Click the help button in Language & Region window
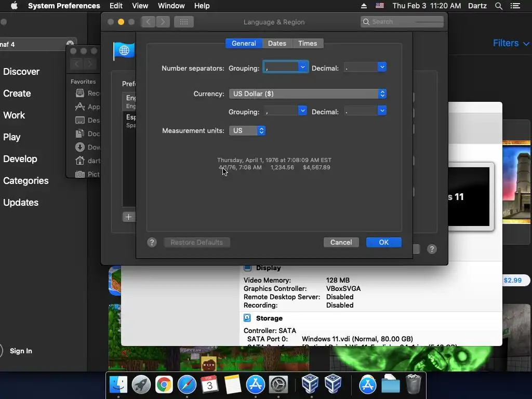The image size is (532, 399). pos(432,249)
